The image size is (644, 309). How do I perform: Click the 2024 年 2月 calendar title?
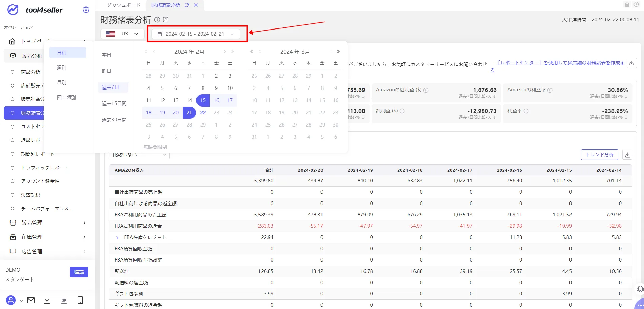(189, 52)
